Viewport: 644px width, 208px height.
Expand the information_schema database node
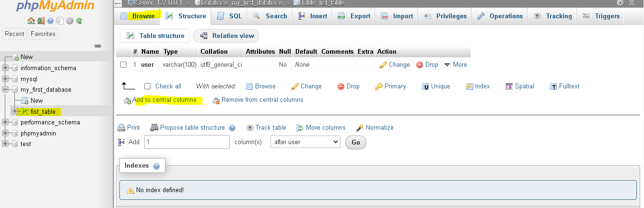pyautogui.click(x=6, y=68)
